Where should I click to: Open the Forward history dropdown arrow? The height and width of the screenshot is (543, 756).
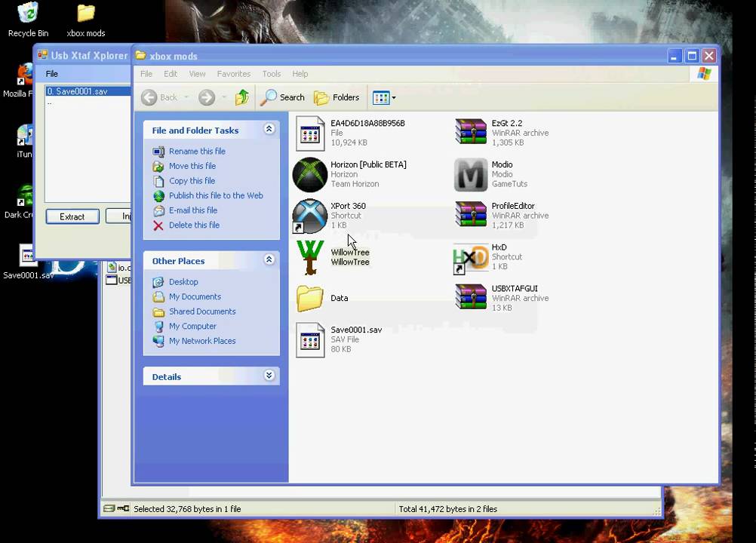pyautogui.click(x=224, y=97)
